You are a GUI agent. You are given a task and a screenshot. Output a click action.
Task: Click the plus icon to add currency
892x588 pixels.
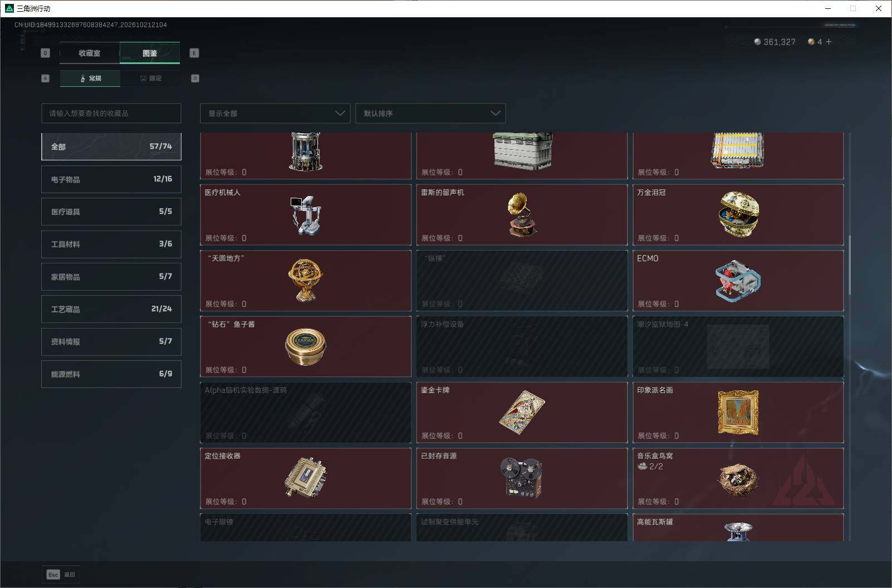coord(829,42)
